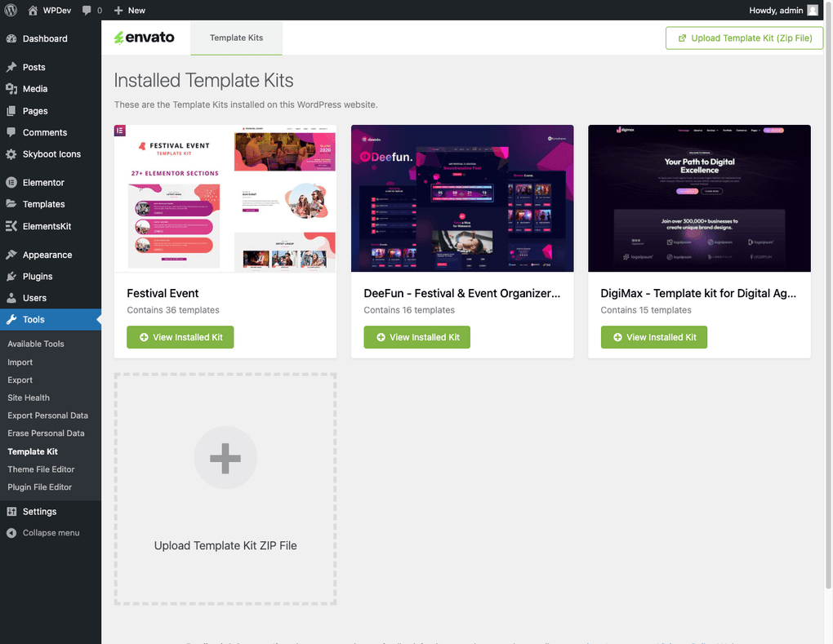Image resolution: width=833 pixels, height=644 pixels.
Task: Click the DeeFun kit preview thumbnail
Action: [x=462, y=198]
